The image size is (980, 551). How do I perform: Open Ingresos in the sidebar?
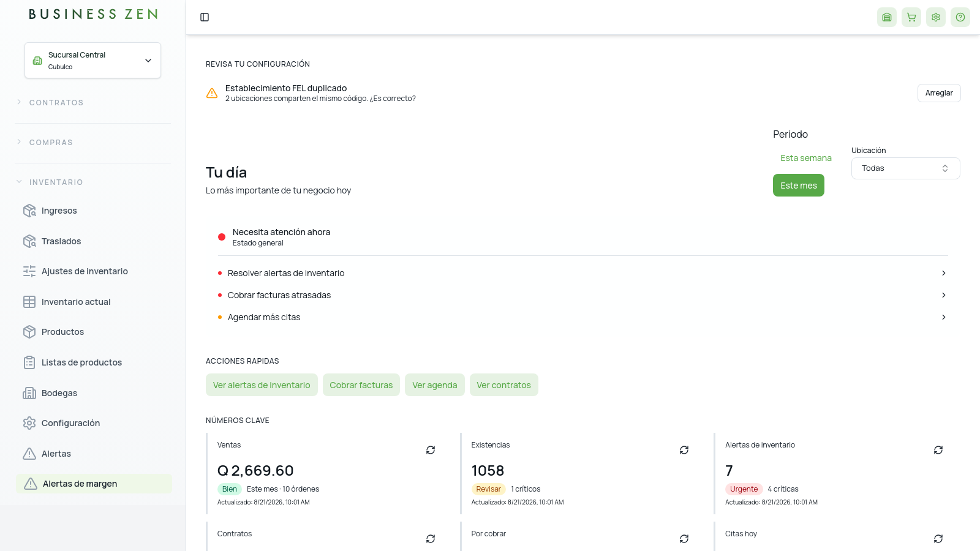click(x=93, y=211)
